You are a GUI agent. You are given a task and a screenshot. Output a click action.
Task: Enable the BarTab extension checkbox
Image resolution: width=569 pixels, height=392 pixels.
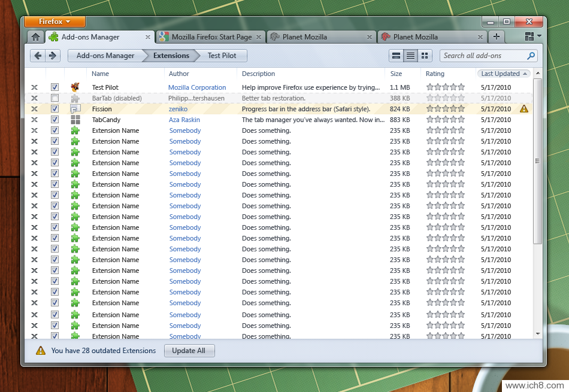click(x=55, y=98)
